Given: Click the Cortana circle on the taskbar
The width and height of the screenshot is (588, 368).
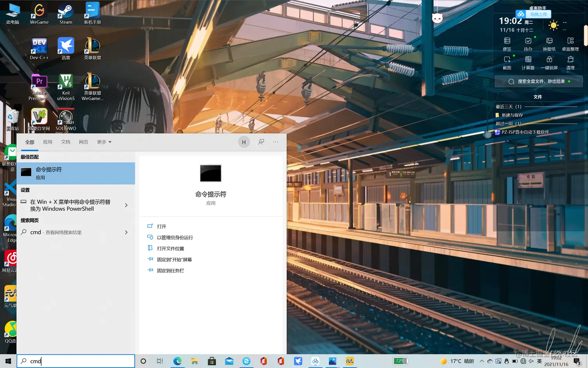Looking at the screenshot, I should [143, 361].
